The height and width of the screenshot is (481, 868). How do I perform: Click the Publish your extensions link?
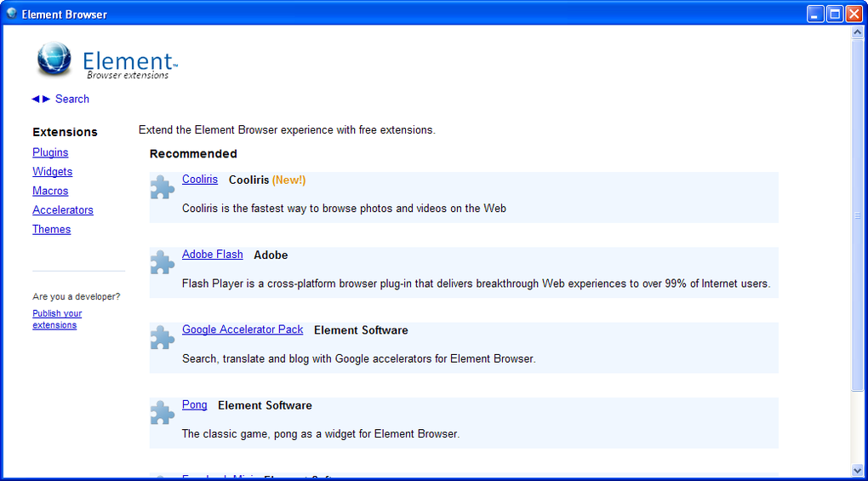pyautogui.click(x=56, y=318)
